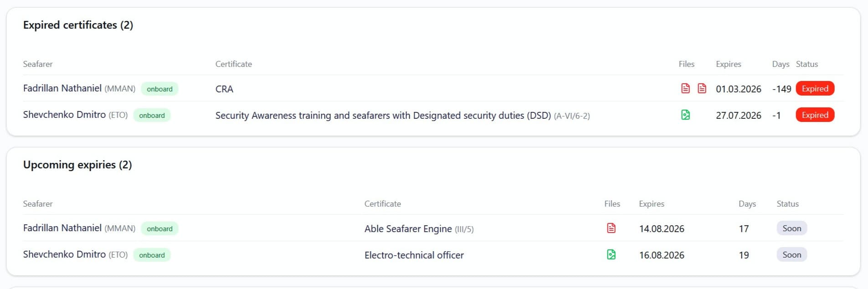The height and width of the screenshot is (289, 868).
Task: Open Security Awareness training certificate entry
Action: tap(402, 116)
